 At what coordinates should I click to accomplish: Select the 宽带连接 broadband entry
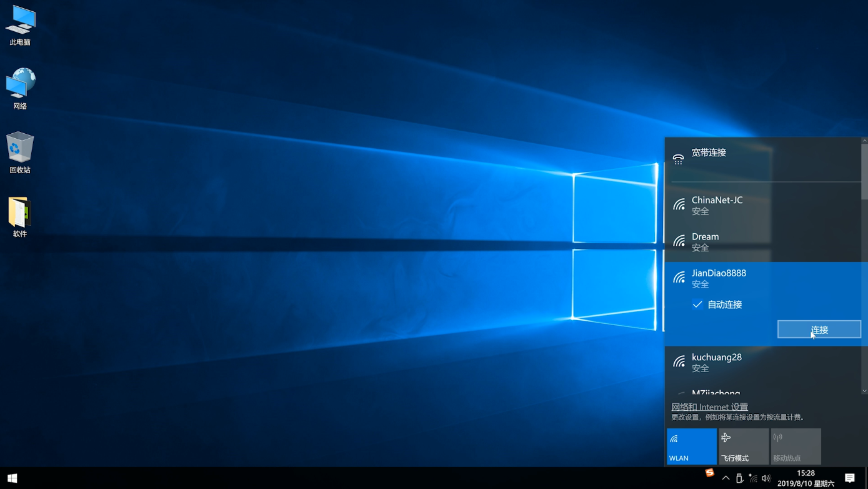(x=763, y=158)
